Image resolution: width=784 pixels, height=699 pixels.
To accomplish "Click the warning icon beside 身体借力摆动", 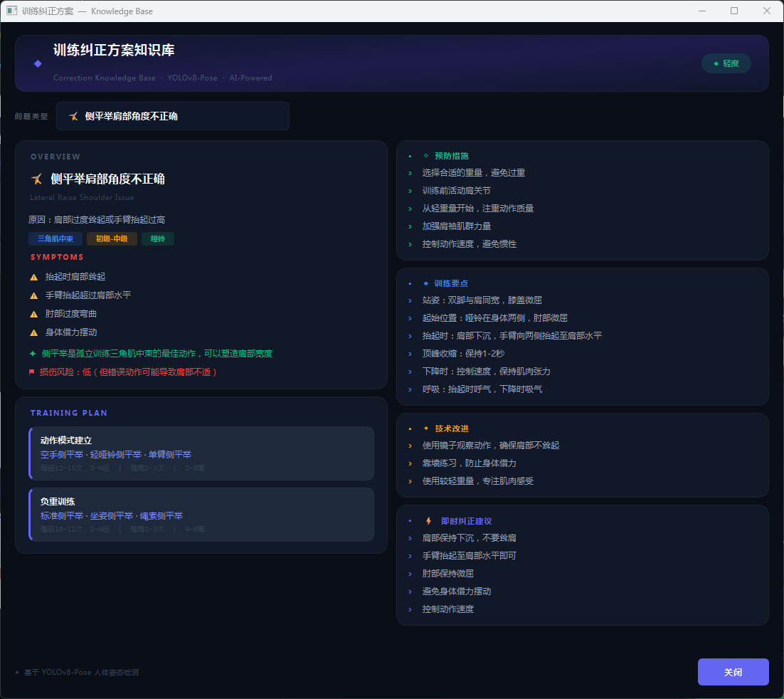I will tap(33, 332).
